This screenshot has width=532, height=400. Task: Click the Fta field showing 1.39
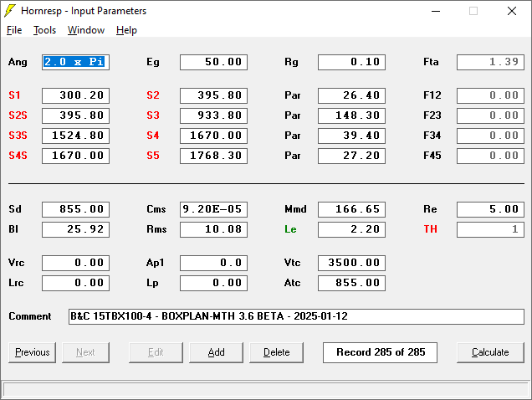pos(490,62)
